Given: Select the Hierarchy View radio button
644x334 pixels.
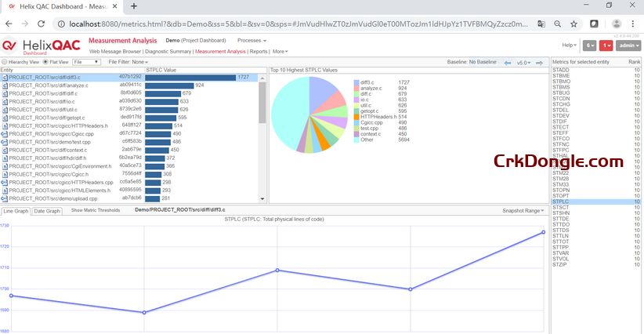Looking at the screenshot, I should 4,61.
